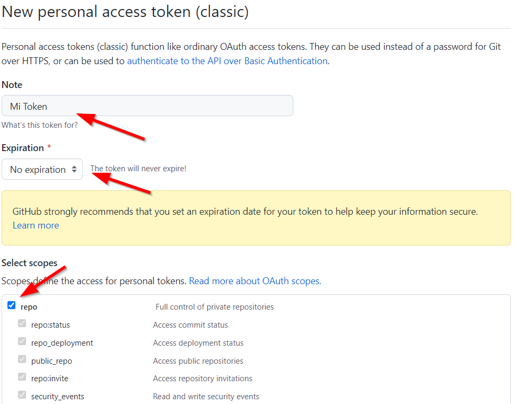532x404 pixels.
Task: Toggle the repo:invite checkbox
Action: coord(22,377)
